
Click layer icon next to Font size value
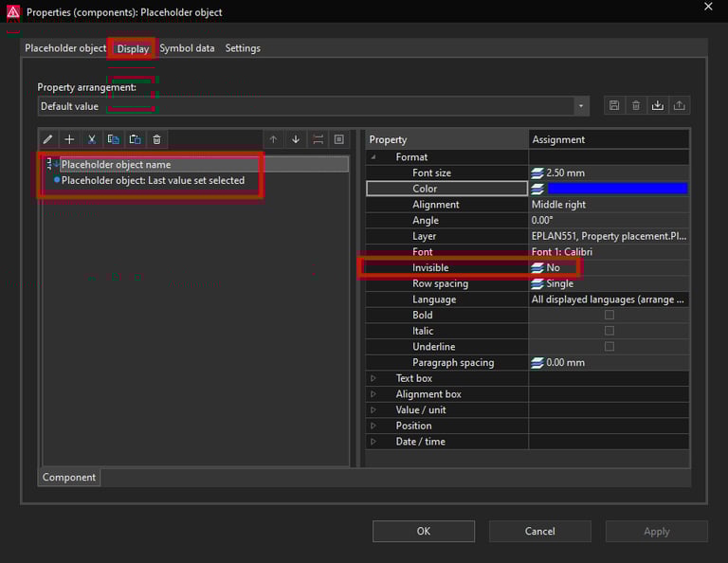(537, 173)
